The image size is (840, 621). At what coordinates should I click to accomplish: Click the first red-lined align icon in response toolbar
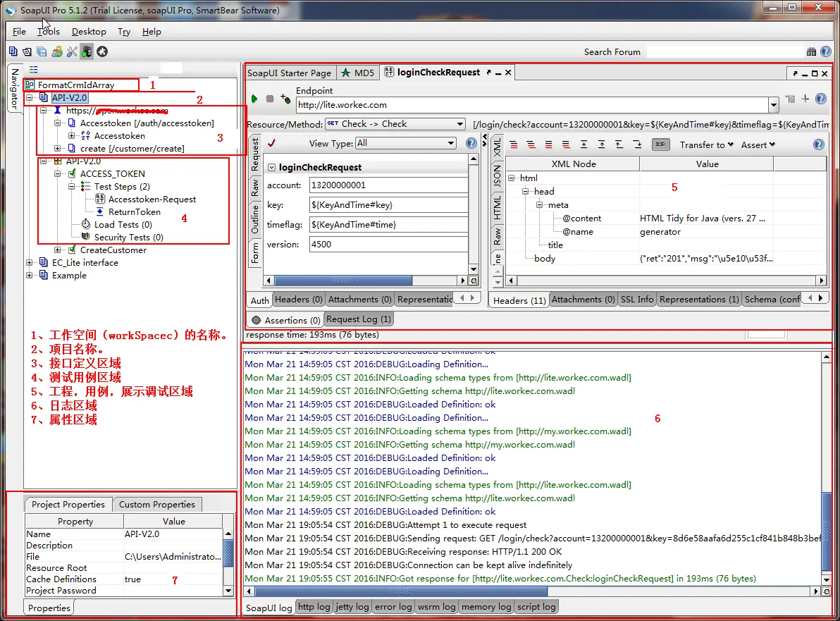(514, 144)
